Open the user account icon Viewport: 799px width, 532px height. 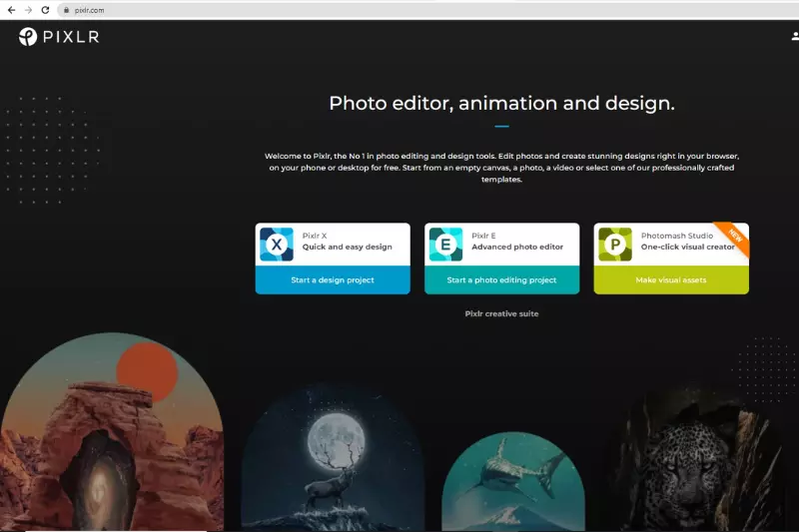(x=794, y=36)
